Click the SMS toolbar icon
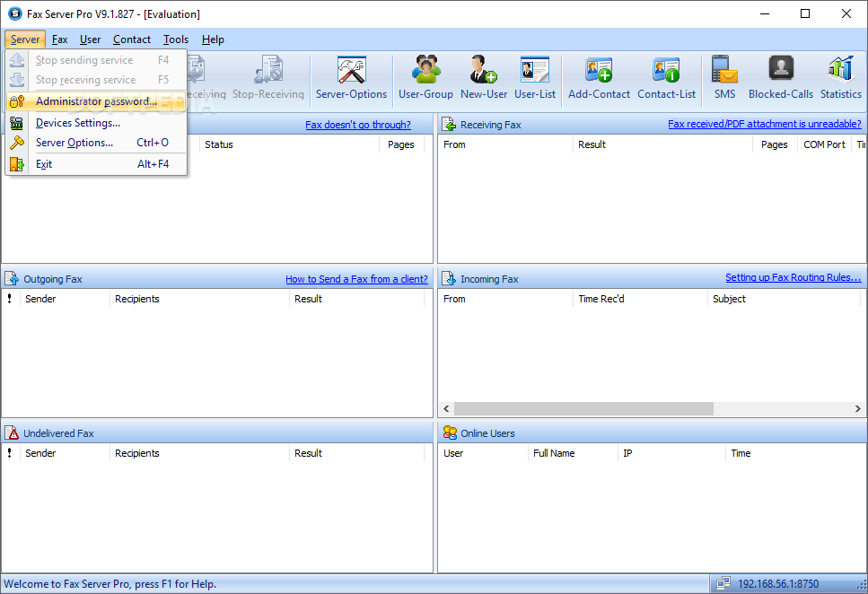This screenshot has height=594, width=868. pos(724,70)
